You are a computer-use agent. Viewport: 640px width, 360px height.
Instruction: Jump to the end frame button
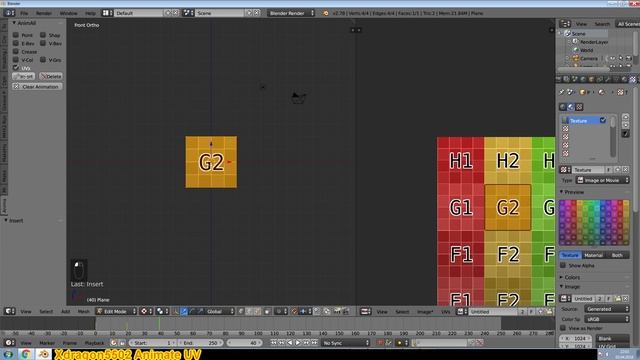(x=314, y=343)
